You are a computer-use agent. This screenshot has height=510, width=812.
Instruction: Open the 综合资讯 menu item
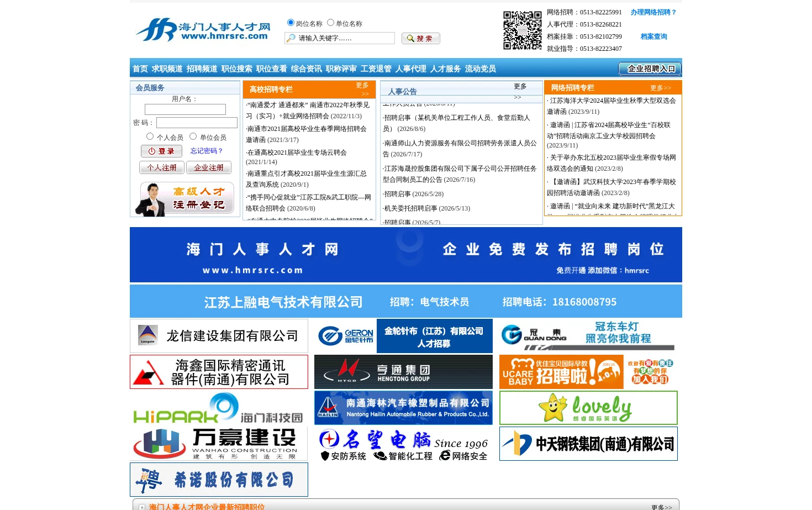(307, 69)
